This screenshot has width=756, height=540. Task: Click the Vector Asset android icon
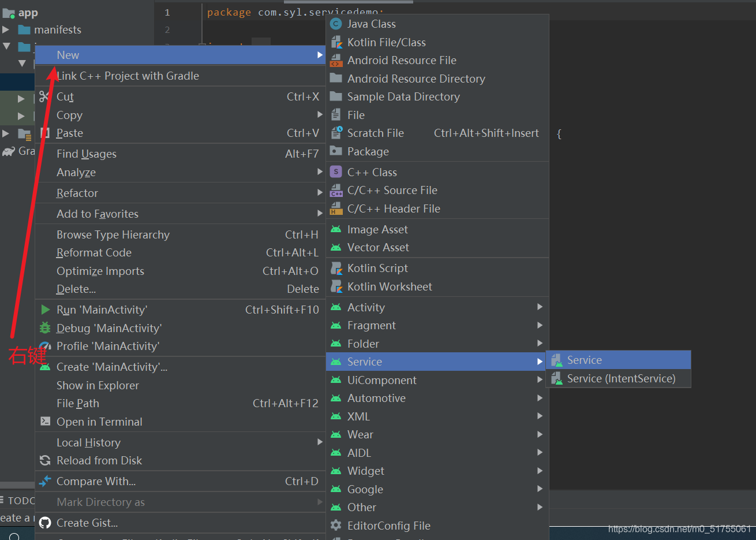336,247
